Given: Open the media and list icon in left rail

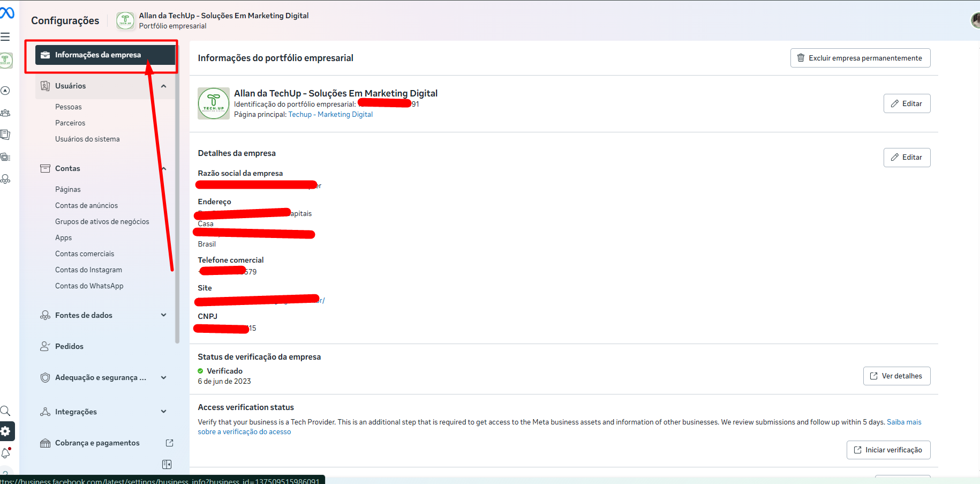Looking at the screenshot, I should 5,157.
